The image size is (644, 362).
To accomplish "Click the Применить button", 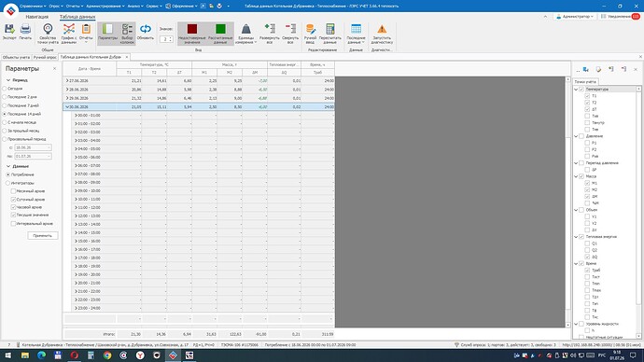I will [x=43, y=236].
